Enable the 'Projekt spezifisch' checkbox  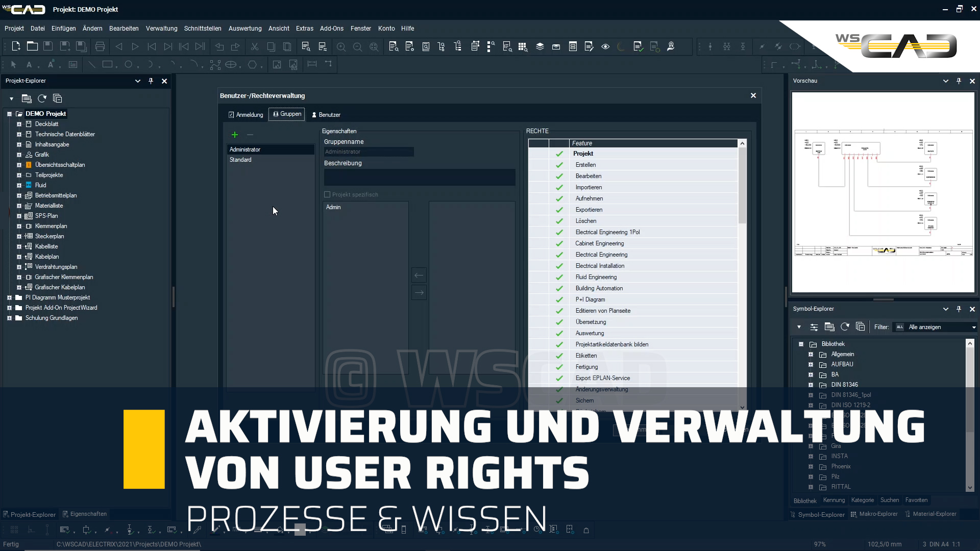pyautogui.click(x=327, y=194)
